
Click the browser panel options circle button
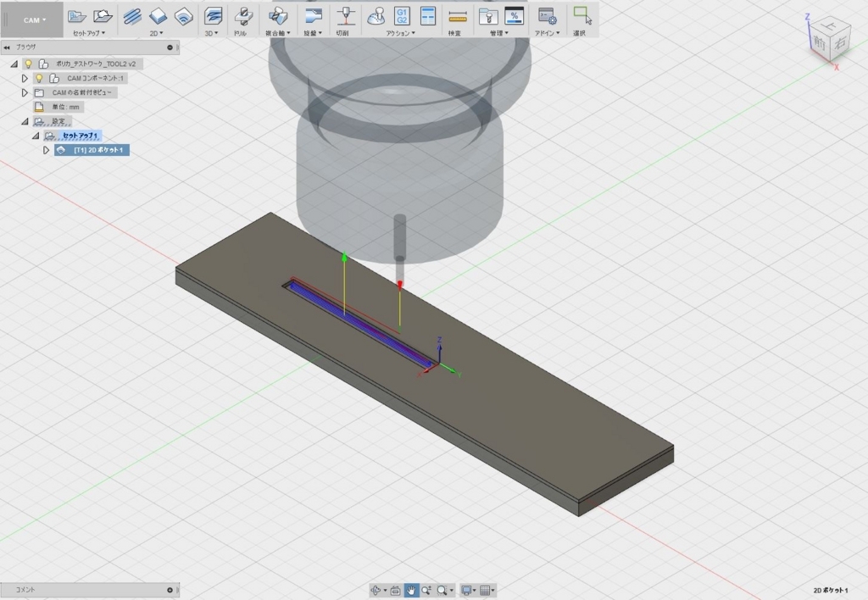tap(170, 47)
